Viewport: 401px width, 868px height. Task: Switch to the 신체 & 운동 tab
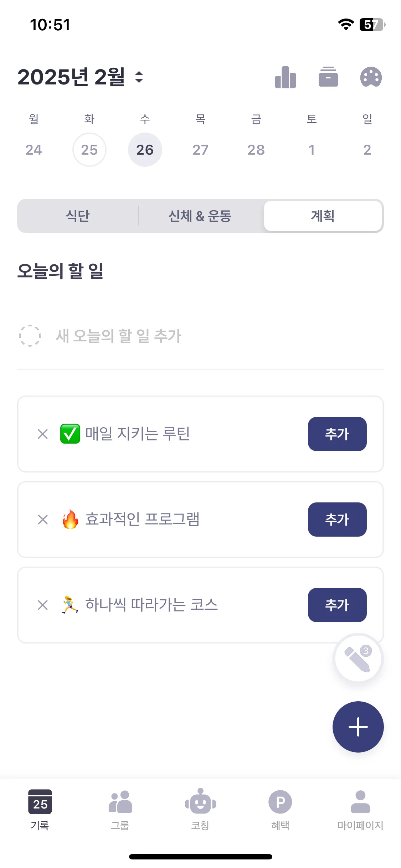pyautogui.click(x=200, y=216)
